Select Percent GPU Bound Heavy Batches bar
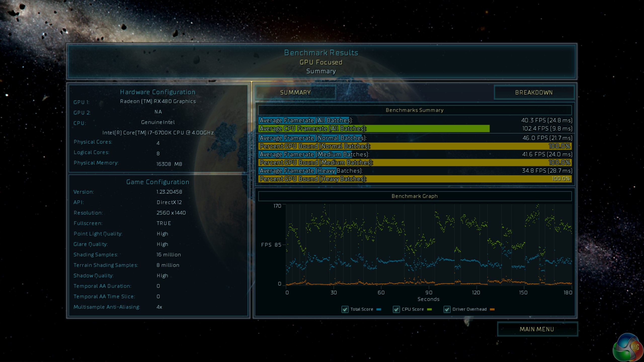 415,179
